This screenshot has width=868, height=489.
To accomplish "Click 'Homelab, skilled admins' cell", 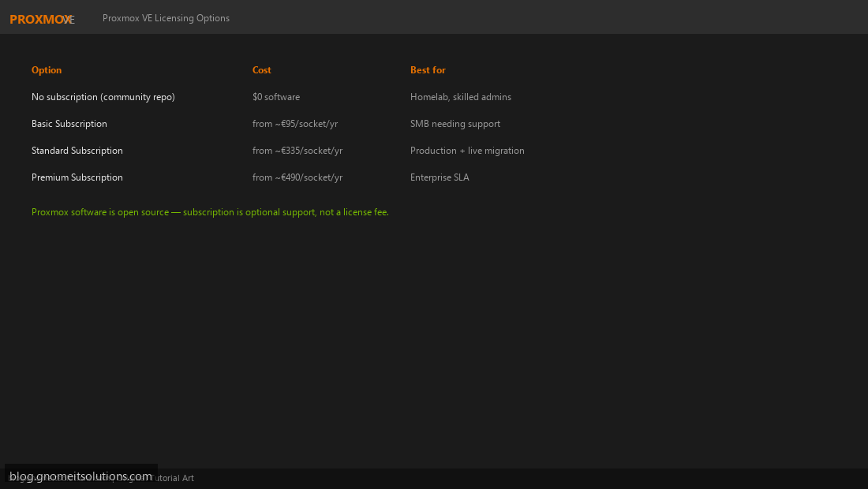I will click(x=461, y=97).
